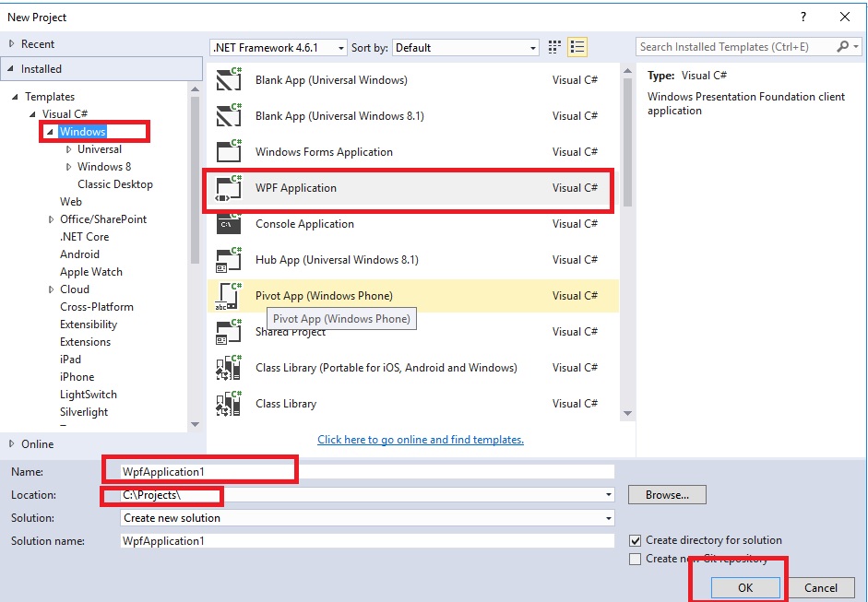Click the Class Library template icon
This screenshot has width=868, height=602.
[229, 404]
